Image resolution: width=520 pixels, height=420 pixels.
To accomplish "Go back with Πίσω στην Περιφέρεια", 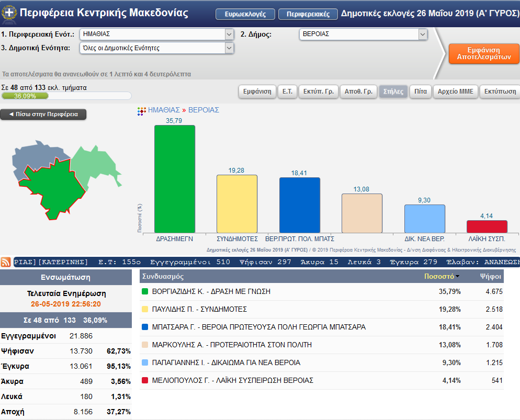I will tap(43, 114).
